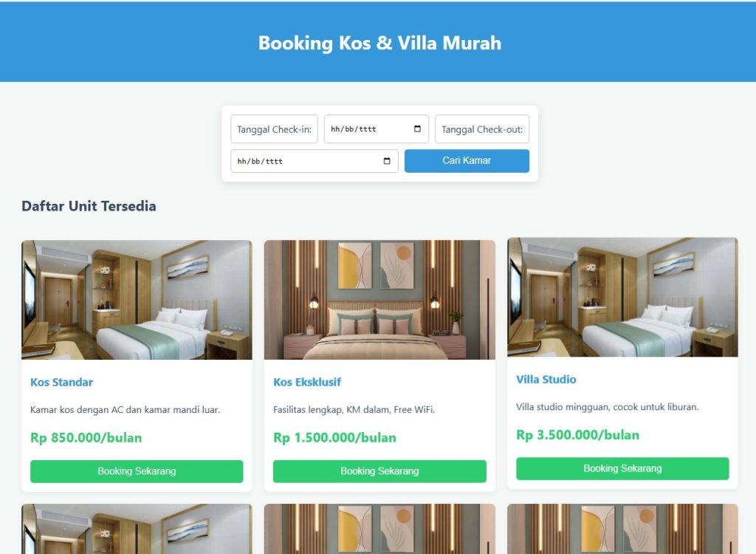Click the Tanggal Check-out label
The width and height of the screenshot is (756, 554).
(x=482, y=129)
